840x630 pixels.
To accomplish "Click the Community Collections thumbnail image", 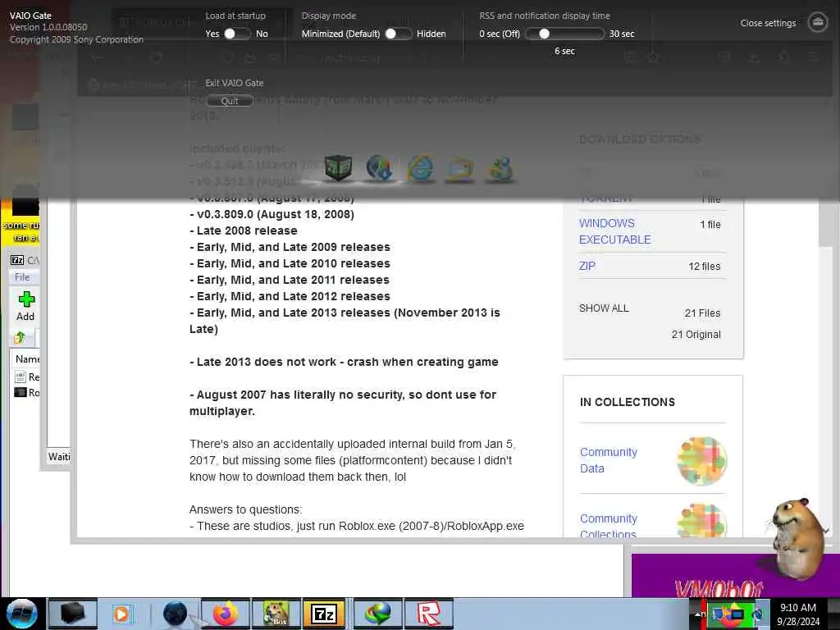I will click(702, 521).
